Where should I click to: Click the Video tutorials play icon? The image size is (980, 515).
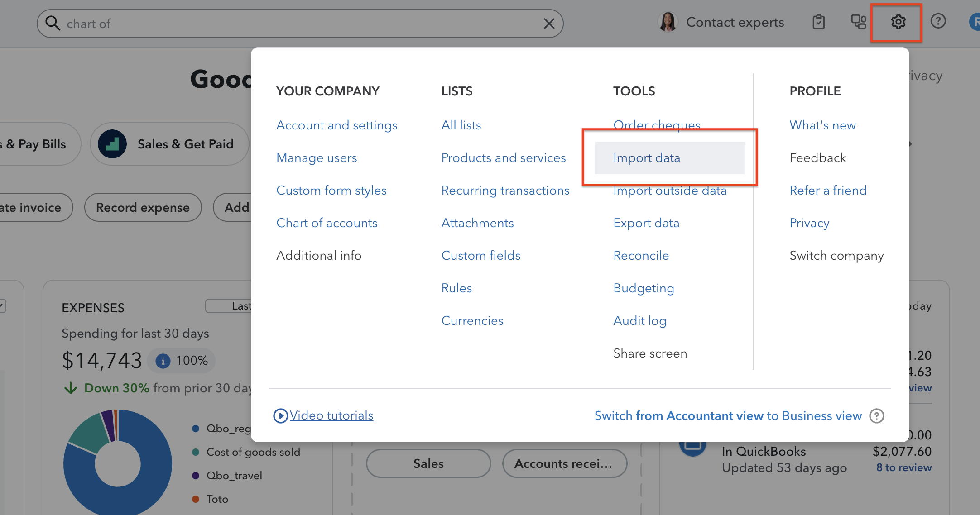pos(281,415)
